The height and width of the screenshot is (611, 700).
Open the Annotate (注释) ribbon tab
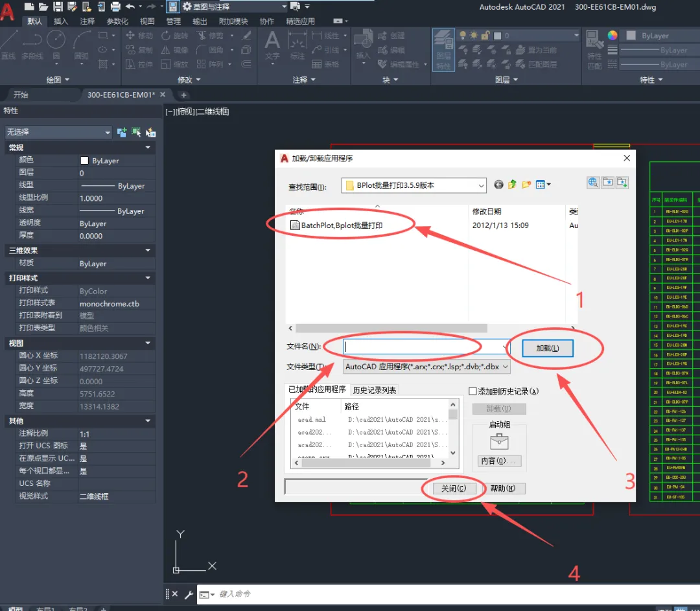87,21
